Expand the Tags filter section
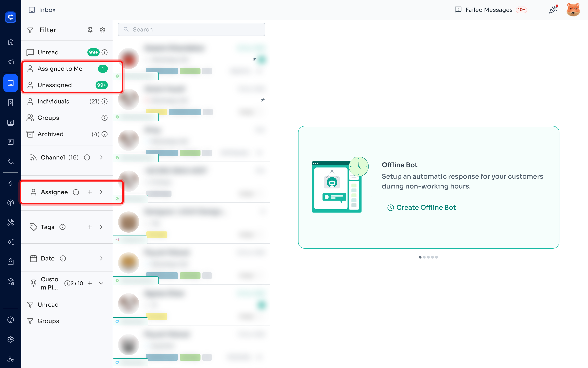This screenshot has height=368, width=588. (x=101, y=227)
